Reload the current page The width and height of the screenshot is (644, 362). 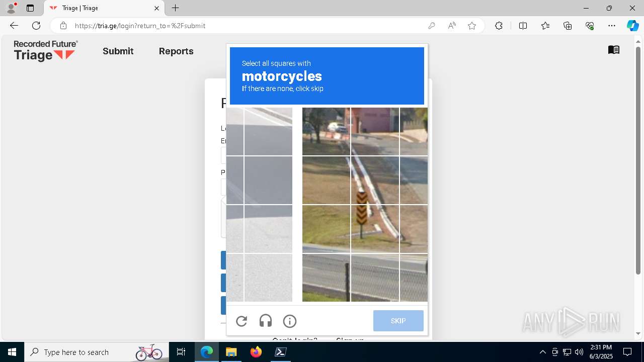(x=36, y=26)
